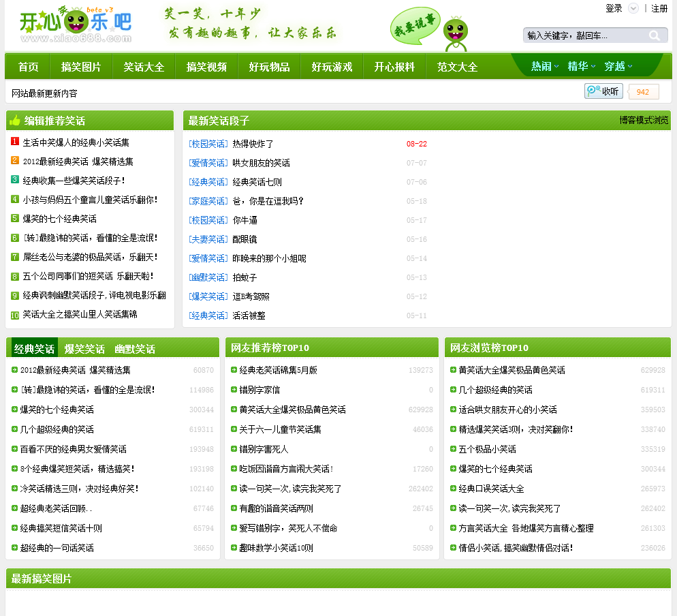Click view count 619311 in 网友浏览榜
Image resolution: width=677 pixels, height=616 pixels.
click(652, 390)
